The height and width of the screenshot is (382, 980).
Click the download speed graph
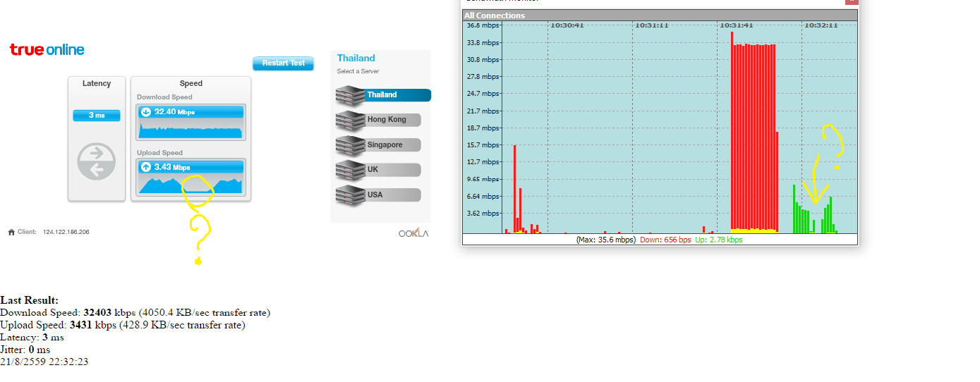191,130
